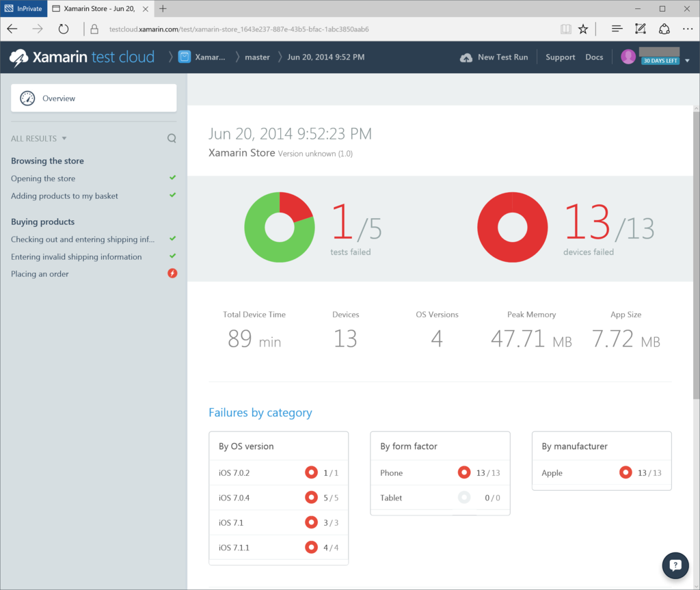Click the green check for Adding products to my basket

click(173, 195)
